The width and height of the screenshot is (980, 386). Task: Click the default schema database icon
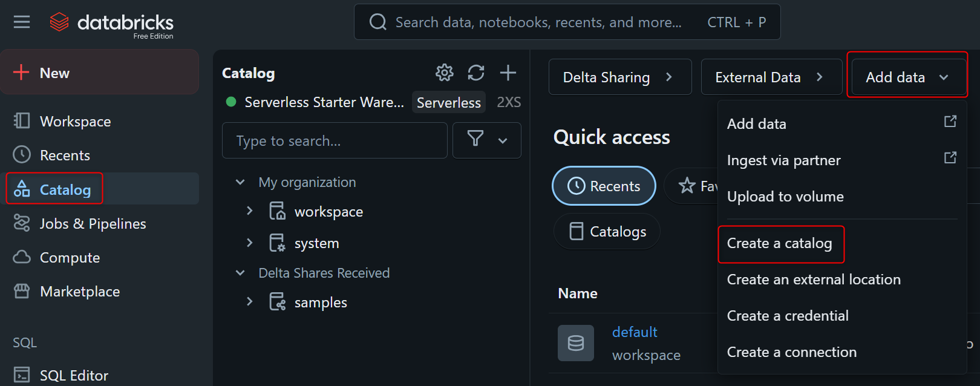[576, 343]
